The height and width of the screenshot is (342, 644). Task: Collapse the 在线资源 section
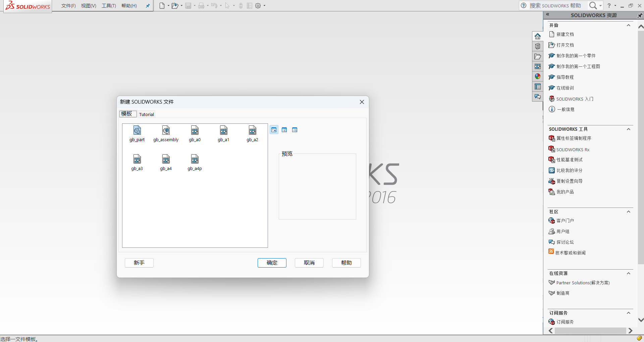(629, 274)
